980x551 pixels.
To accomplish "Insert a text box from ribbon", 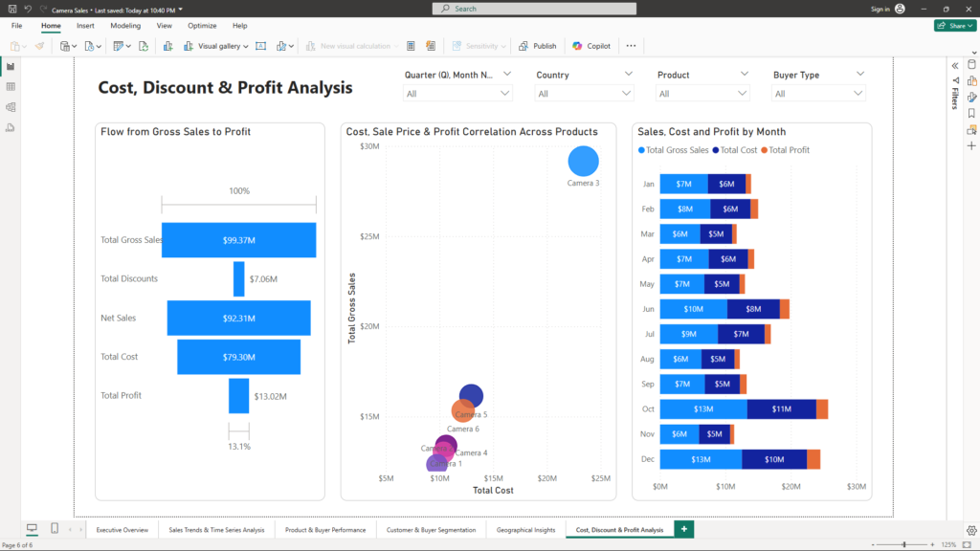I will click(x=259, y=46).
